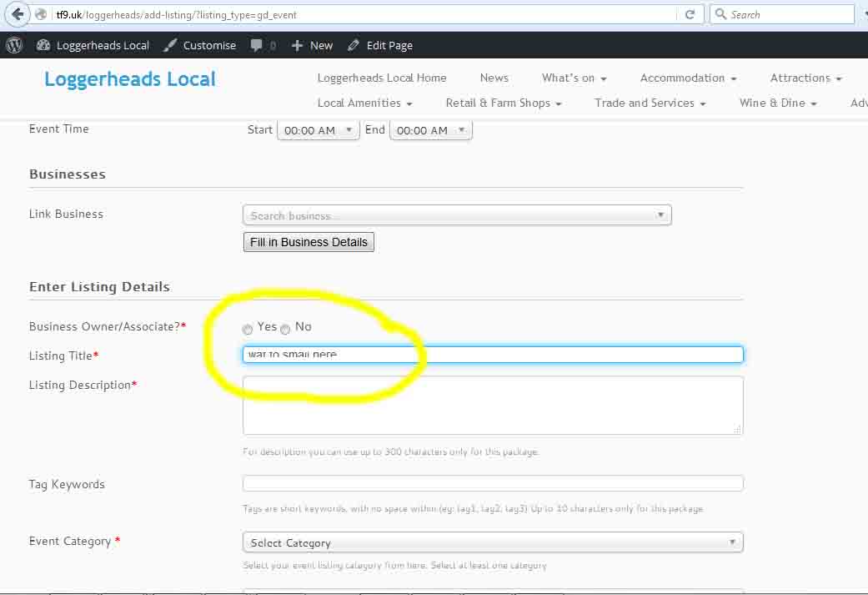This screenshot has width=868, height=595.
Task: Go to the News page link
Action: click(494, 78)
